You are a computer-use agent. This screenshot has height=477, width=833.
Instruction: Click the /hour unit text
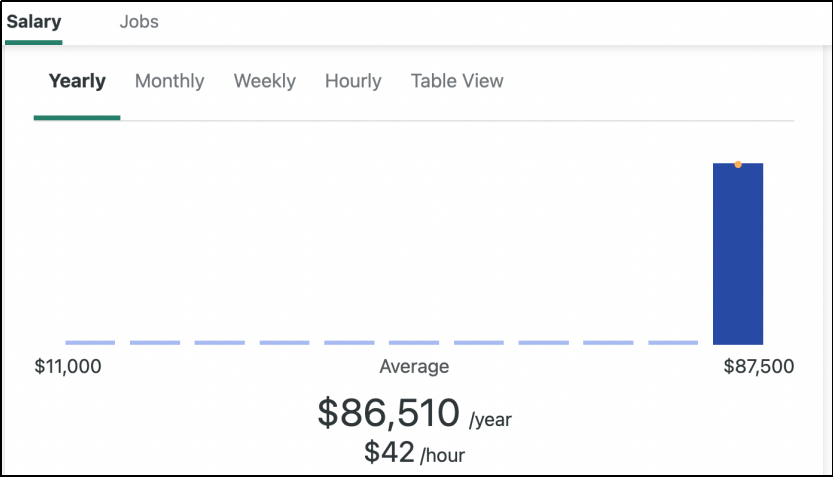point(442,456)
